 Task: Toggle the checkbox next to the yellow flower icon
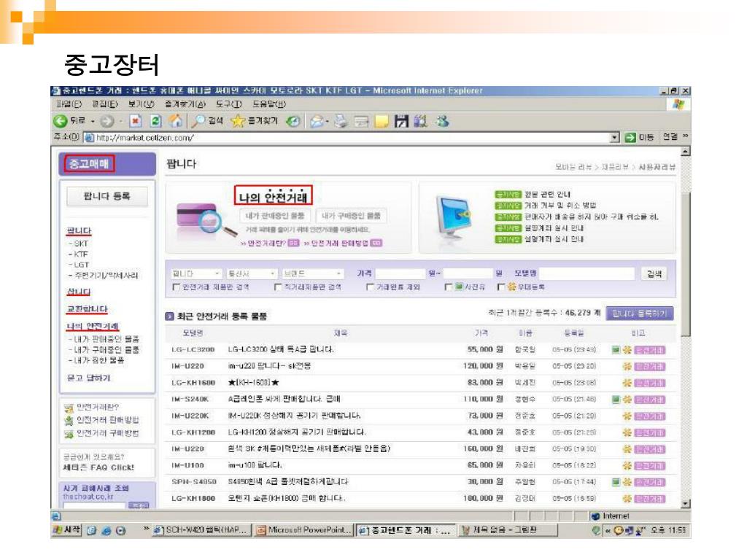[x=500, y=287]
